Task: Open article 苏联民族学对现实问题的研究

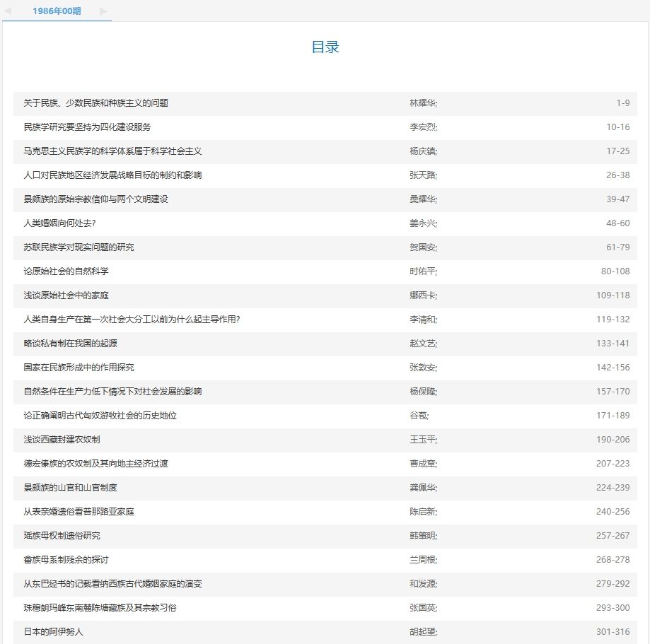Action: click(79, 247)
